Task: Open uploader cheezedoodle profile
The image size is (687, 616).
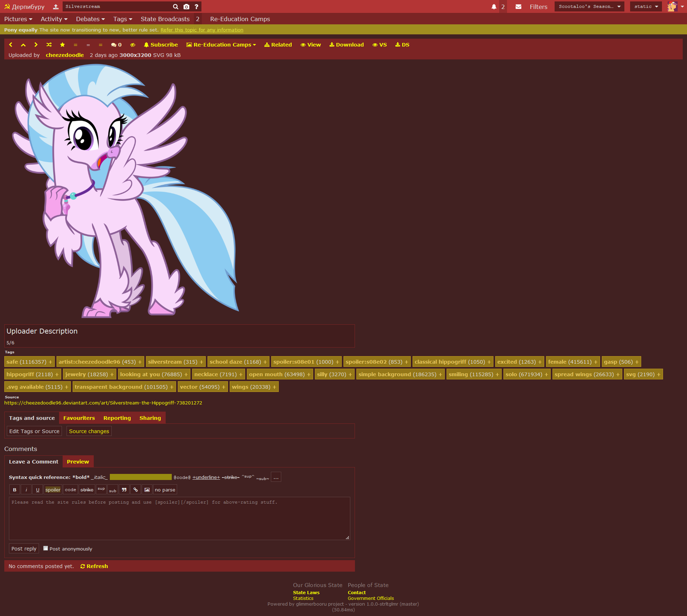Action: tap(65, 55)
